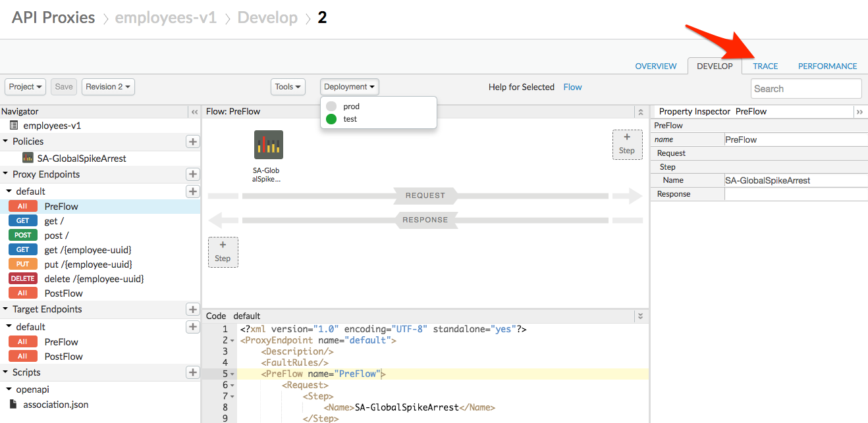Viewport: 868px width, 423px height.
Task: Collapse the Flow PreFlow pane
Action: (640, 112)
